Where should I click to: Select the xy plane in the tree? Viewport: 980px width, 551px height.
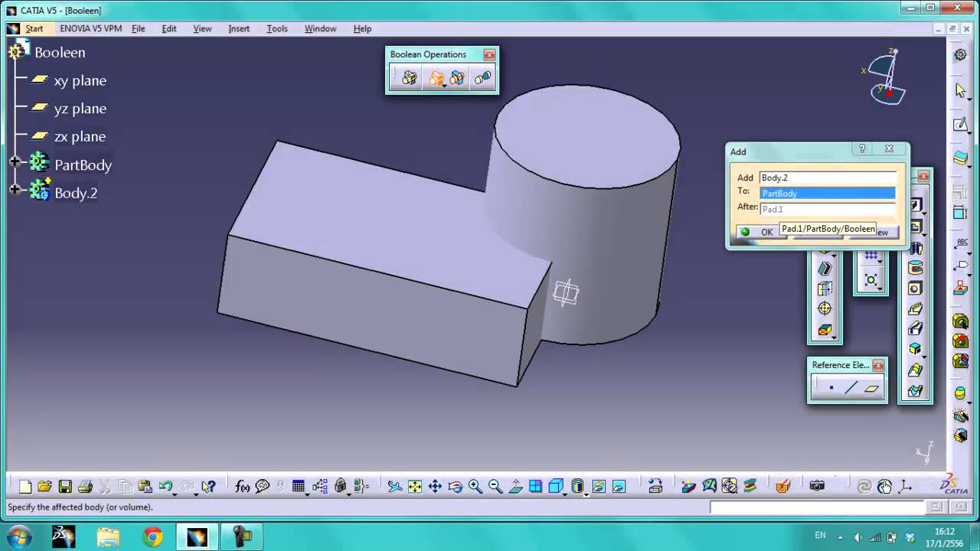click(68, 80)
